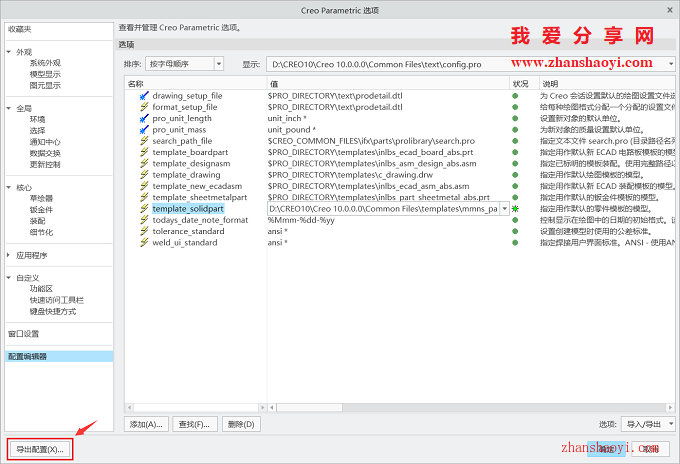This screenshot has height=464, width=680.
Task: Click the template_solidpart value field
Action: tap(383, 209)
